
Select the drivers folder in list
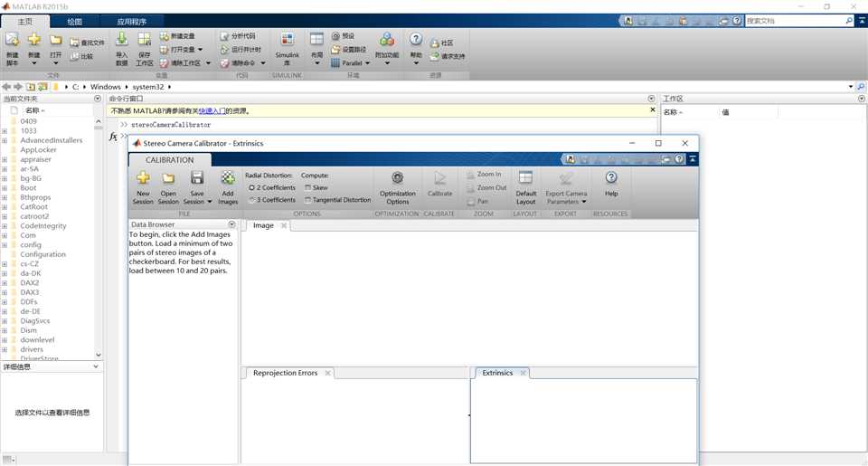[x=32, y=349]
